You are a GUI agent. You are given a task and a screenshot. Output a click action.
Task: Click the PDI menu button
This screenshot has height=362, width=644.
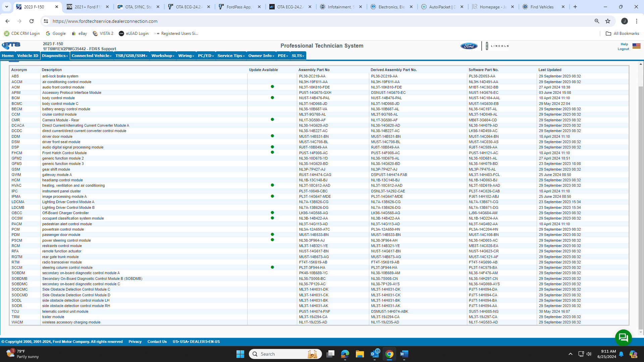coord(282,55)
